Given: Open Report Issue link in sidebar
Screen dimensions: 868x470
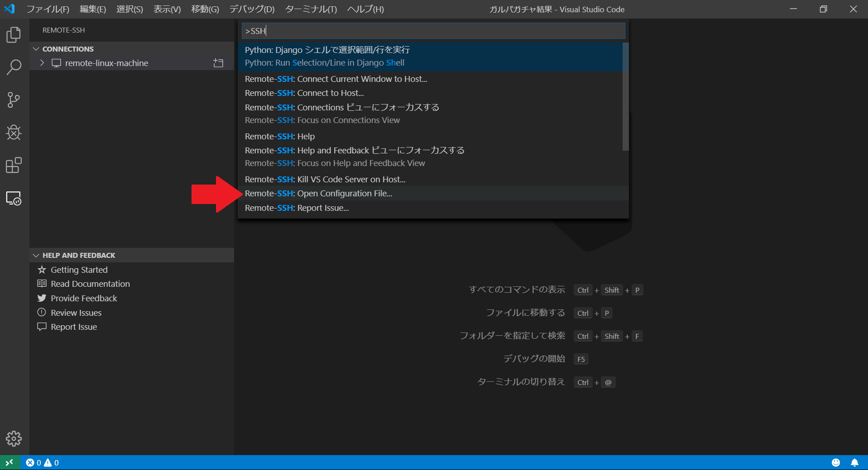Looking at the screenshot, I should (x=74, y=327).
